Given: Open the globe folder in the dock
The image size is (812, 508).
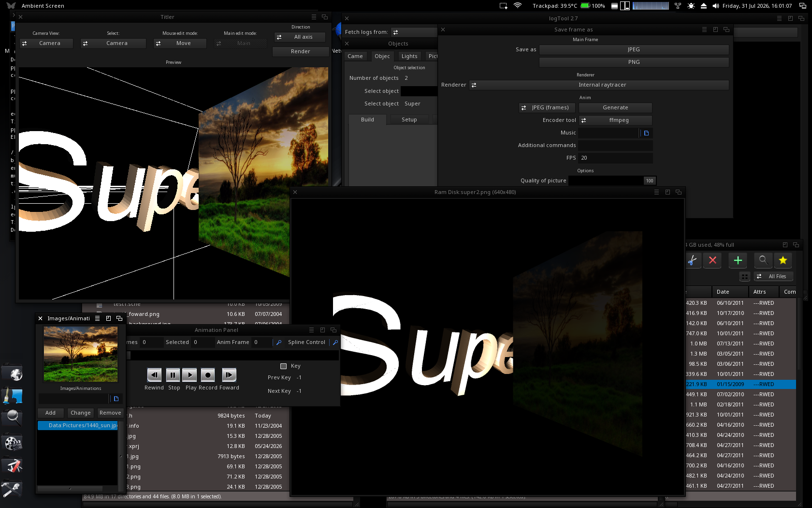Looking at the screenshot, I should (13, 374).
